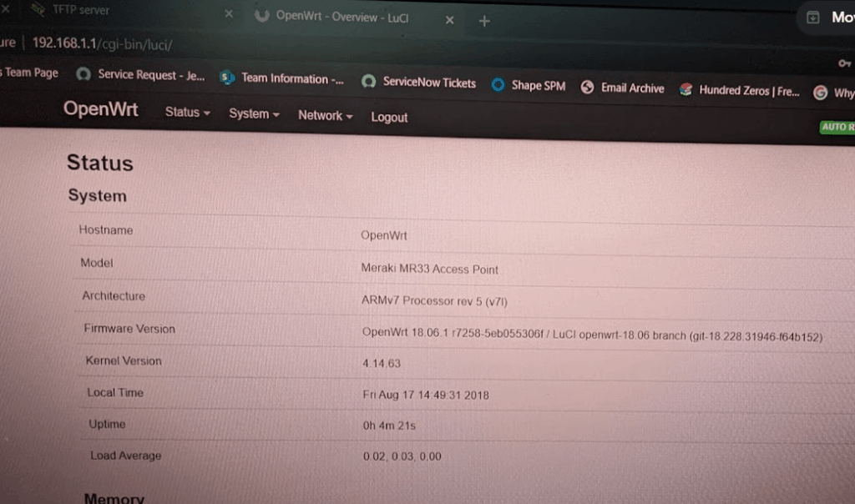Click the tab search icon at top right

813,18
